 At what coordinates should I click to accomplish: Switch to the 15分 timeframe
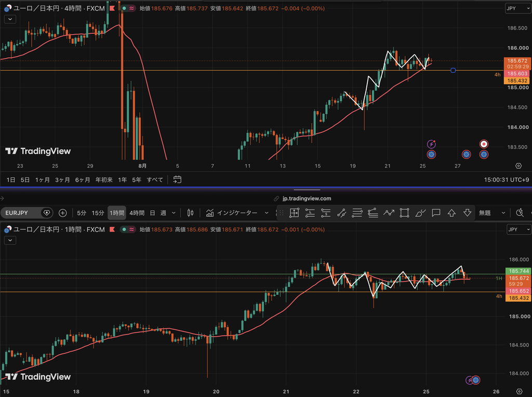click(98, 213)
